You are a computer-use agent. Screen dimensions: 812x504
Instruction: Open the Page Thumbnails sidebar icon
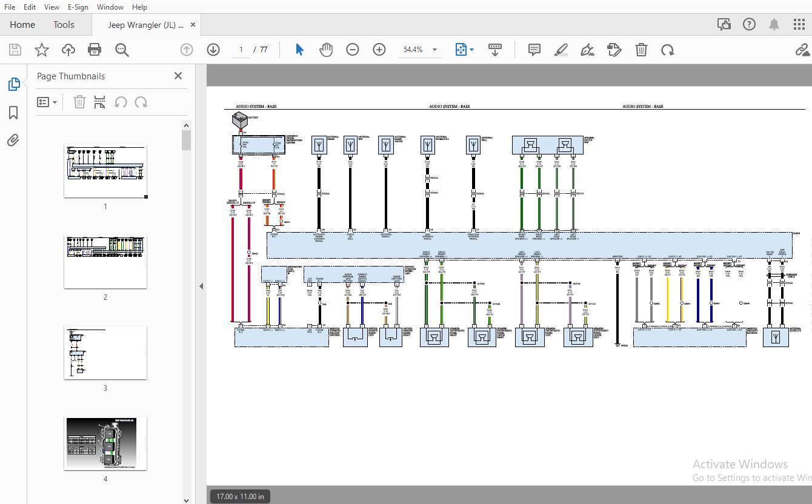(x=13, y=85)
